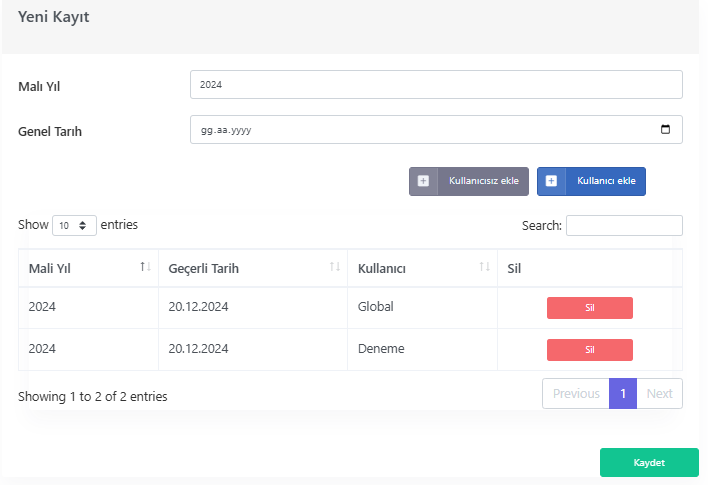Click the Search input box
Screen dimensions: 708x485
[x=624, y=225]
